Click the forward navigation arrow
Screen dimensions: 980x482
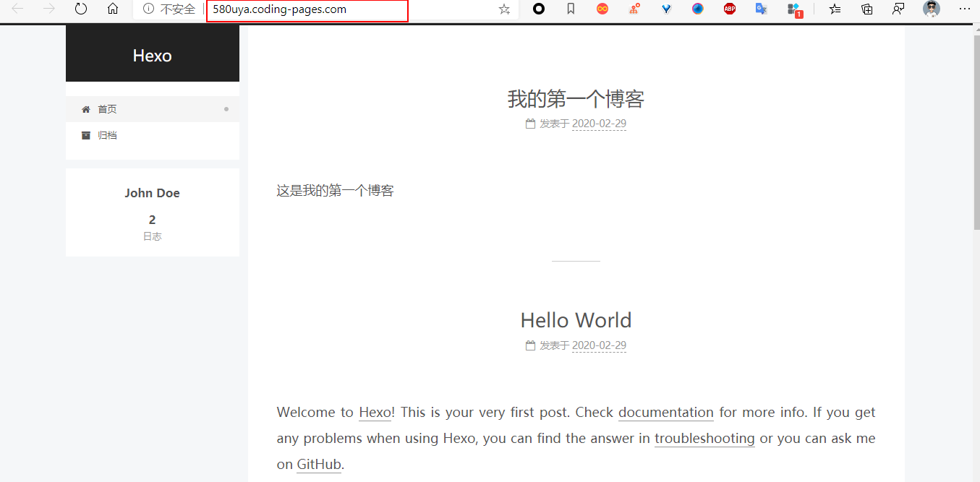tap(49, 9)
